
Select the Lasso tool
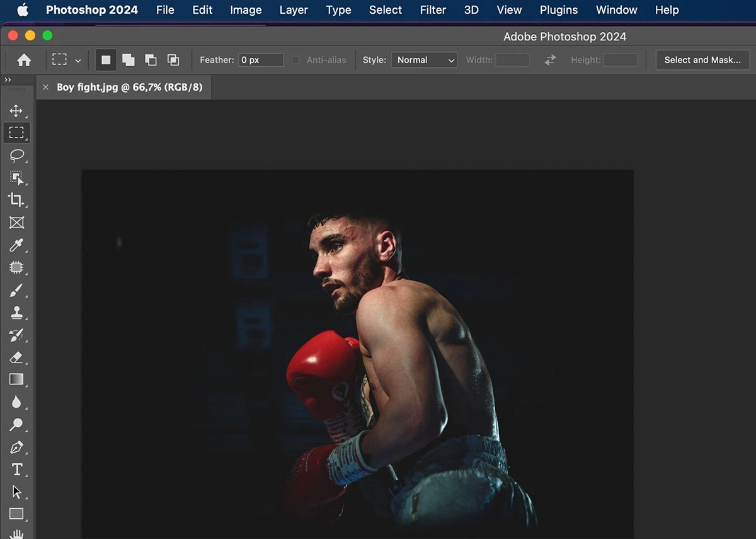[x=17, y=156]
